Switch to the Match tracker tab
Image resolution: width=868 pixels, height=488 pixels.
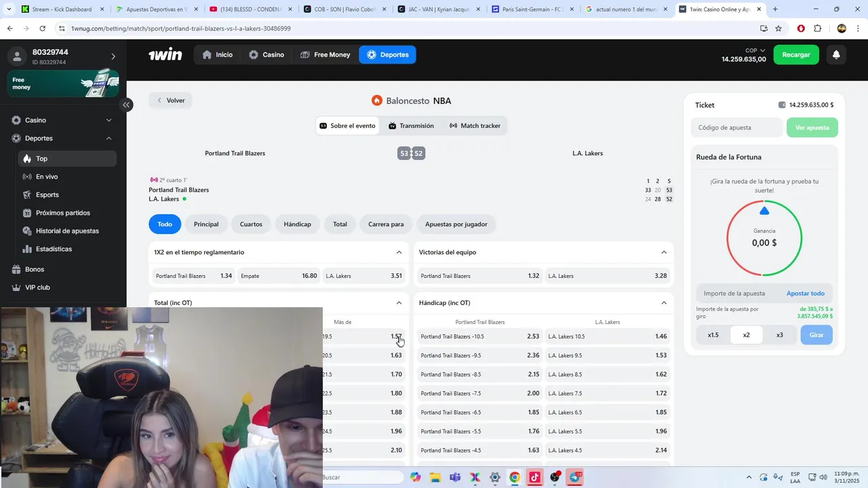click(475, 125)
